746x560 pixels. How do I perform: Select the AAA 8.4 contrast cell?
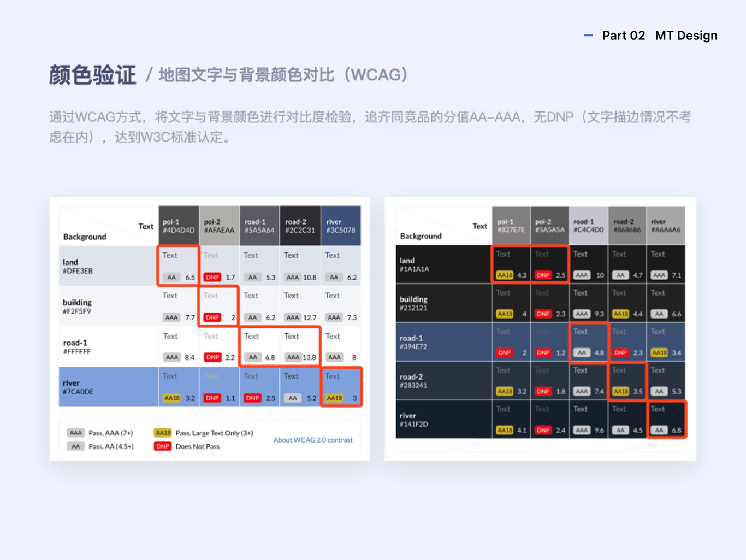coord(179,347)
